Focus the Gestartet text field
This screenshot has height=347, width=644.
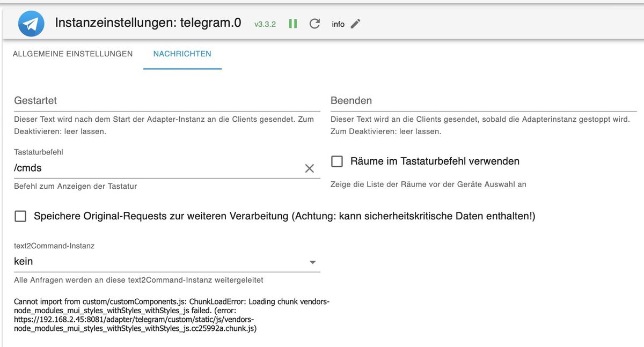pos(167,101)
